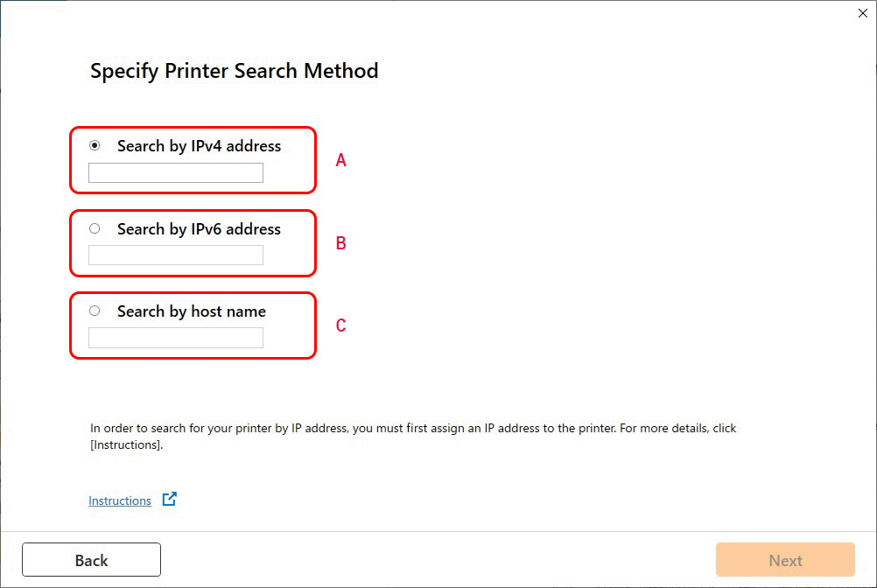The height and width of the screenshot is (588, 877).
Task: Click the Specify Printer Search Method heading
Action: click(x=235, y=71)
